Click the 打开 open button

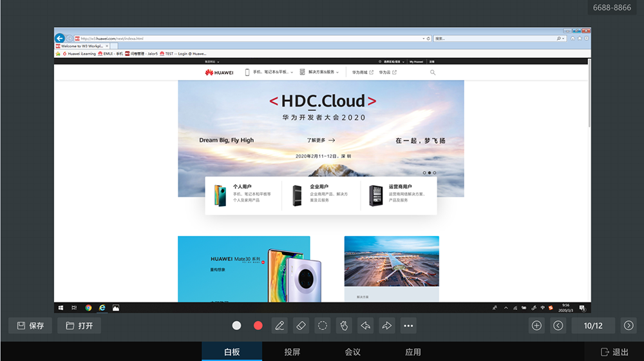pyautogui.click(x=79, y=326)
